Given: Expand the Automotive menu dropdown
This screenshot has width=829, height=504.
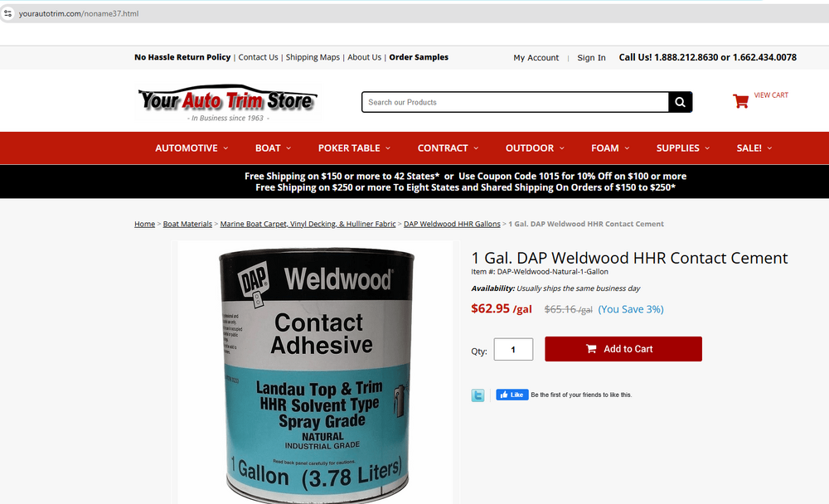Looking at the screenshot, I should tap(191, 148).
